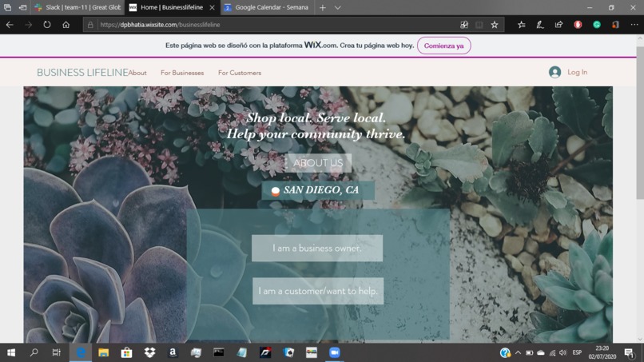Select SAN DIEGO, CA location button
This screenshot has width=644, height=362.
318,190
